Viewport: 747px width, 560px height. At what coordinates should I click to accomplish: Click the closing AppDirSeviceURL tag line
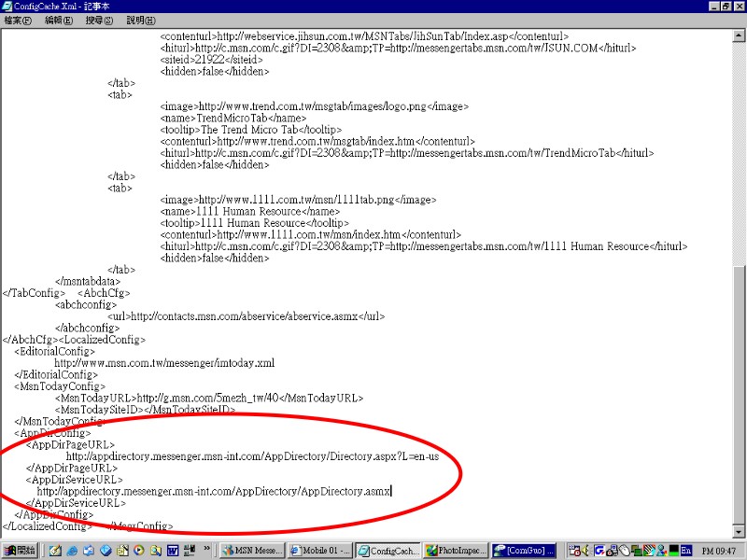point(76,503)
